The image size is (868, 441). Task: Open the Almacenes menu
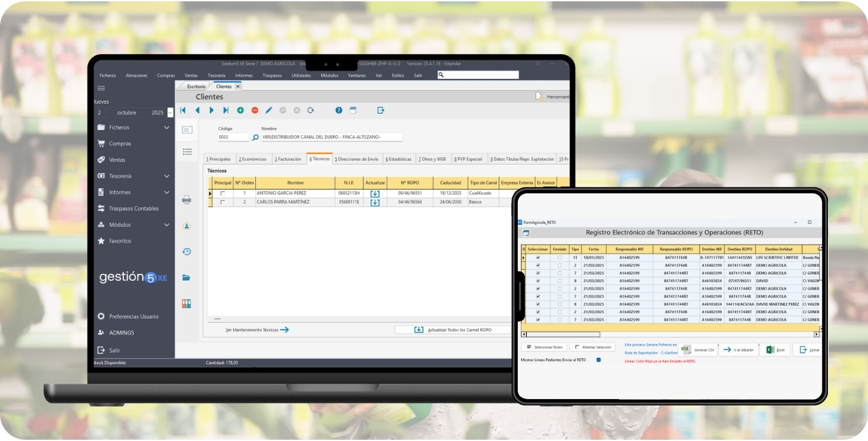tap(136, 76)
